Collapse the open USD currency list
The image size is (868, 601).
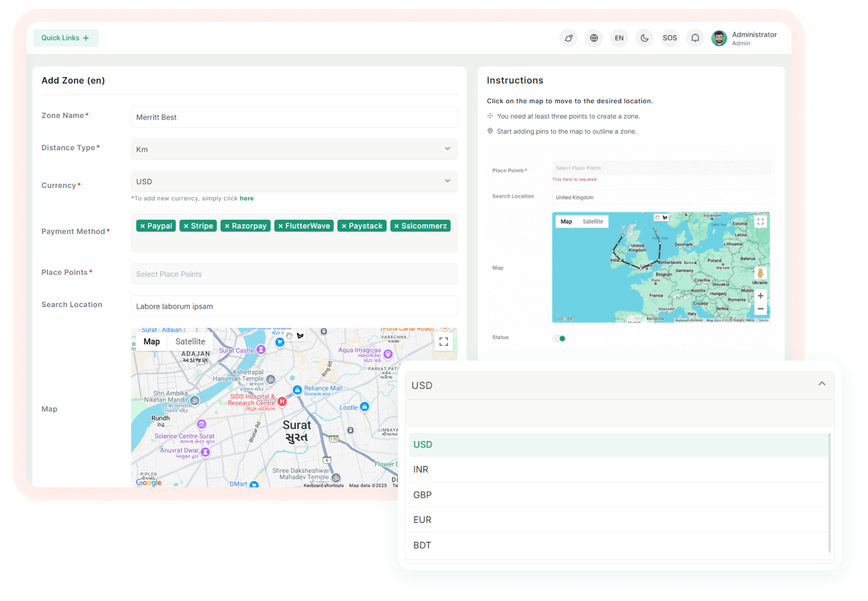(x=822, y=384)
